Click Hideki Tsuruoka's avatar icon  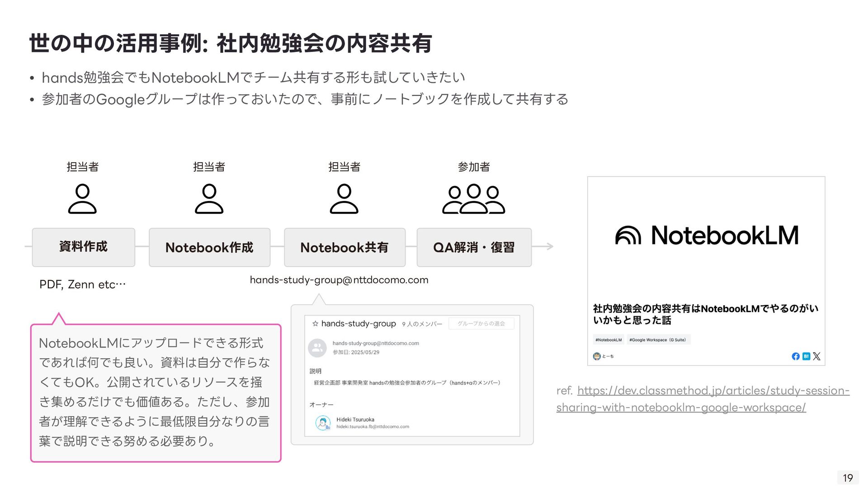pos(323,423)
